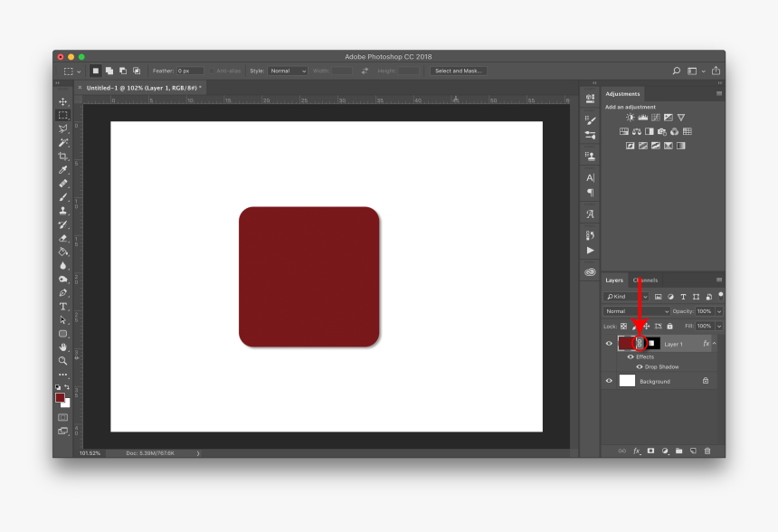The image size is (778, 532).
Task: Select the Hand tool
Action: point(63,347)
